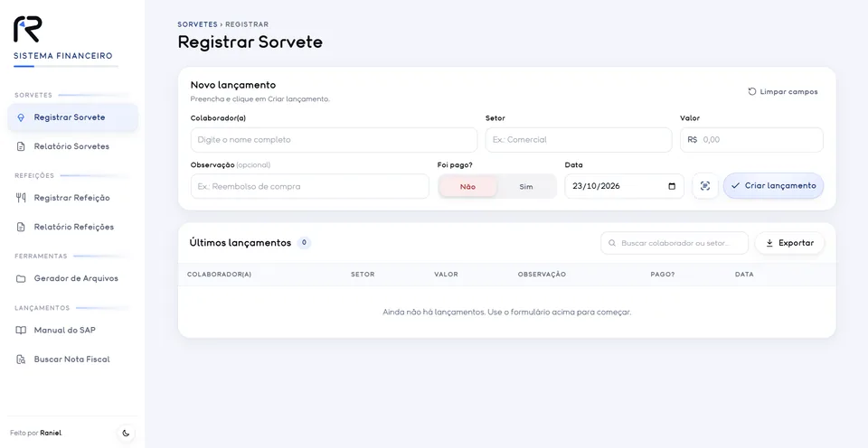
Task: Click the fork-and-knife icon beside Registrar Refeição
Action: point(21,198)
